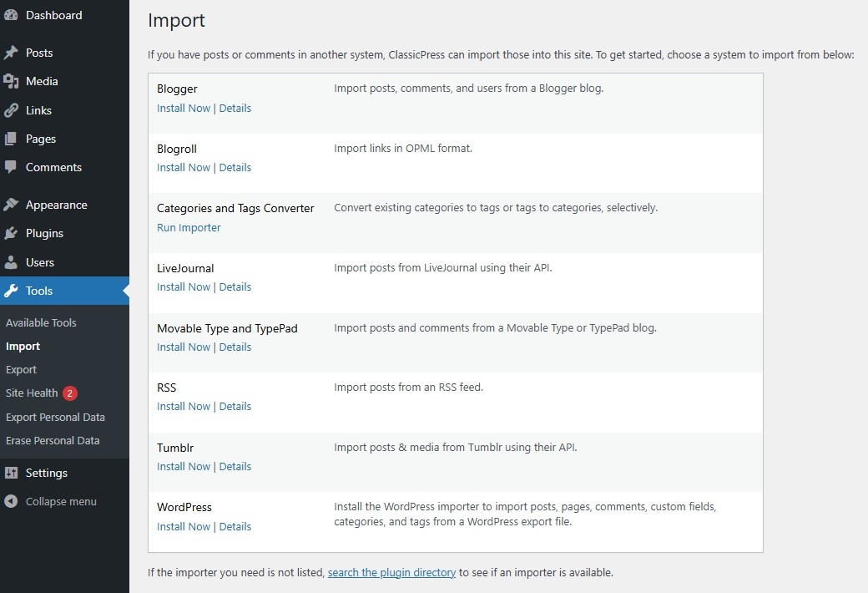868x593 pixels.
Task: Click the Categories and Tags Converter title
Action: (235, 208)
